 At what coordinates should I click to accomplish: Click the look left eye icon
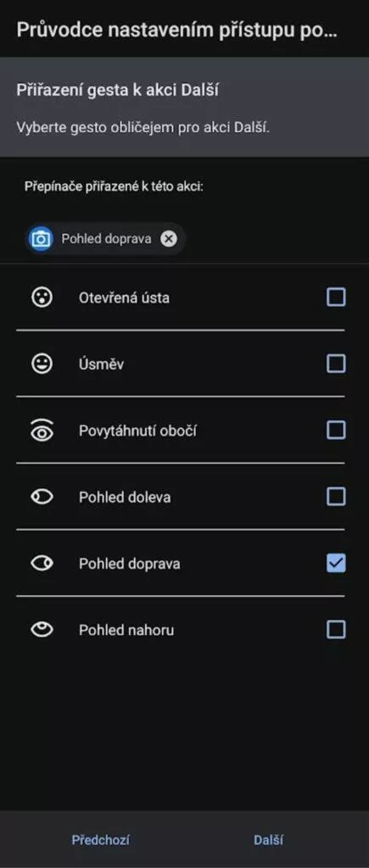click(42, 497)
